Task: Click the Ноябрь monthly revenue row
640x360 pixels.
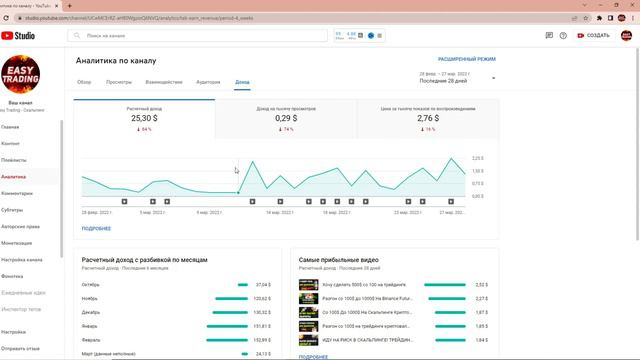Action: point(176,299)
